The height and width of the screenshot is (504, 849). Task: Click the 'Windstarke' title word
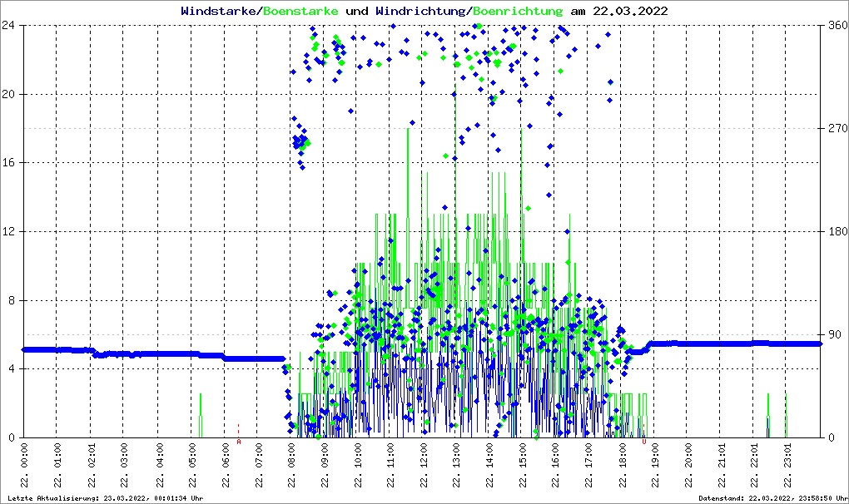click(x=220, y=11)
